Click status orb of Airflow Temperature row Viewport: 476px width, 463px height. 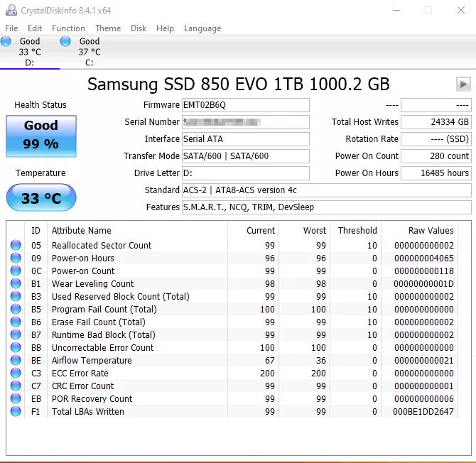click(x=16, y=360)
